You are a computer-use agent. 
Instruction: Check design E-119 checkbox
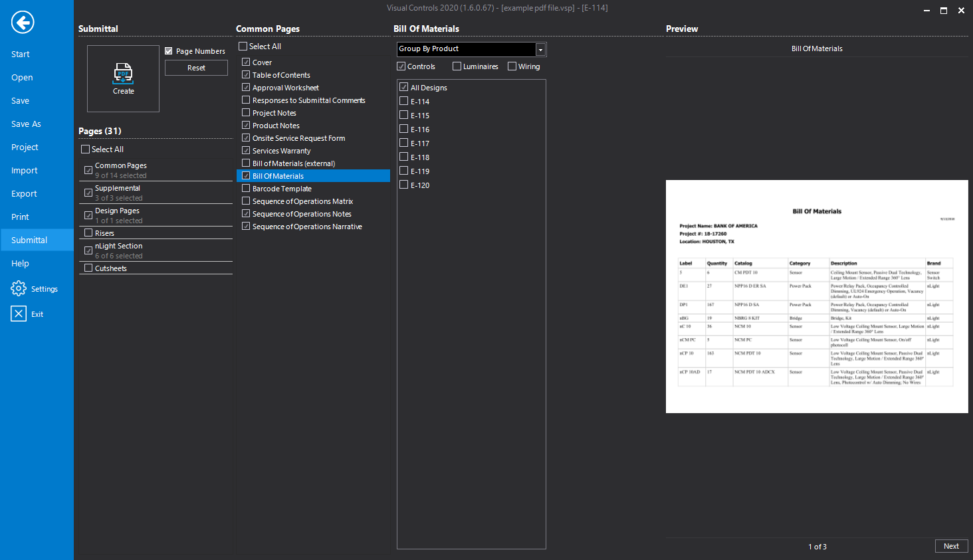point(403,171)
